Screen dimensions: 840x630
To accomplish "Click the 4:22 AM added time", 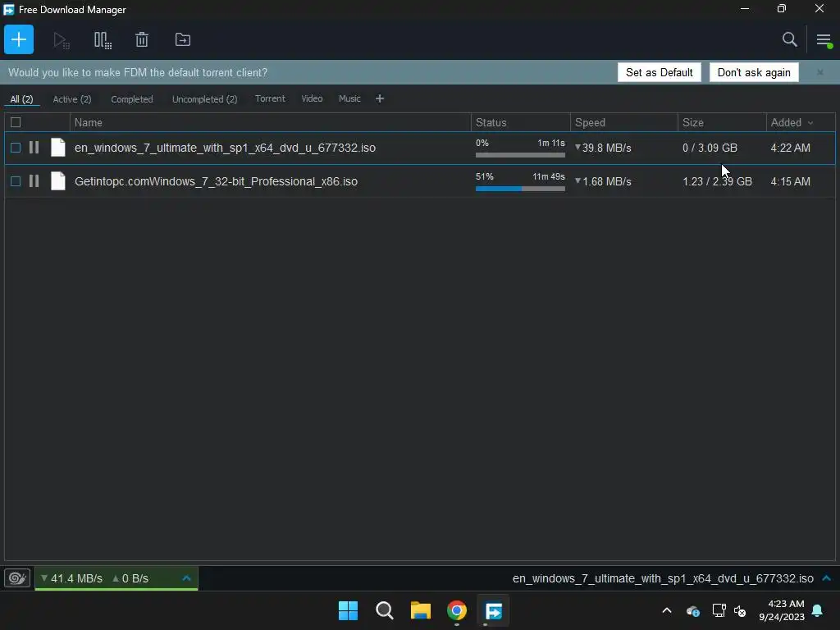I will click(x=790, y=148).
